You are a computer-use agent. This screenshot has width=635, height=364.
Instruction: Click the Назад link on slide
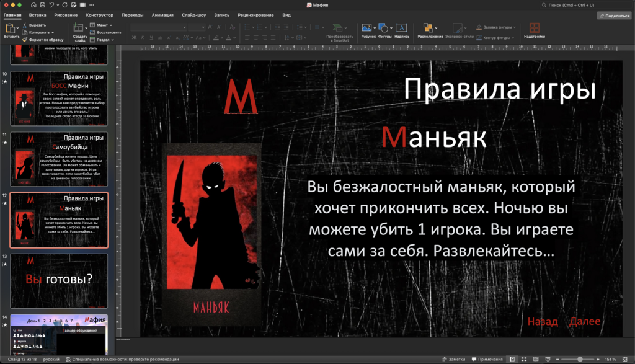point(542,321)
